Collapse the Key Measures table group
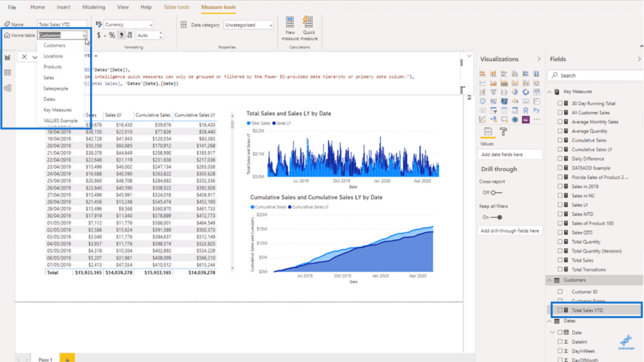This screenshot has width=644, height=362. [x=550, y=92]
